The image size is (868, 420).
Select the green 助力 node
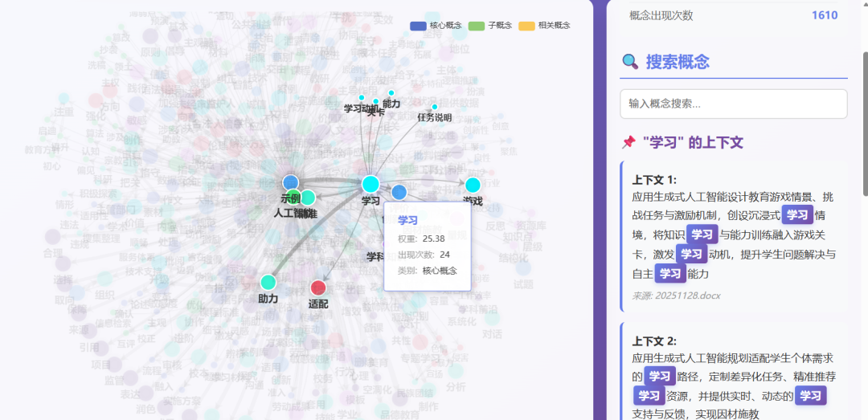tap(268, 282)
